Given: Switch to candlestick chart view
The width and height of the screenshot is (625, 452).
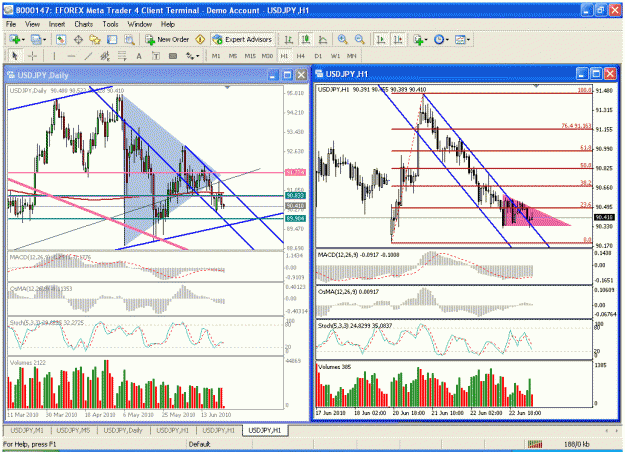Looking at the screenshot, I should point(306,39).
